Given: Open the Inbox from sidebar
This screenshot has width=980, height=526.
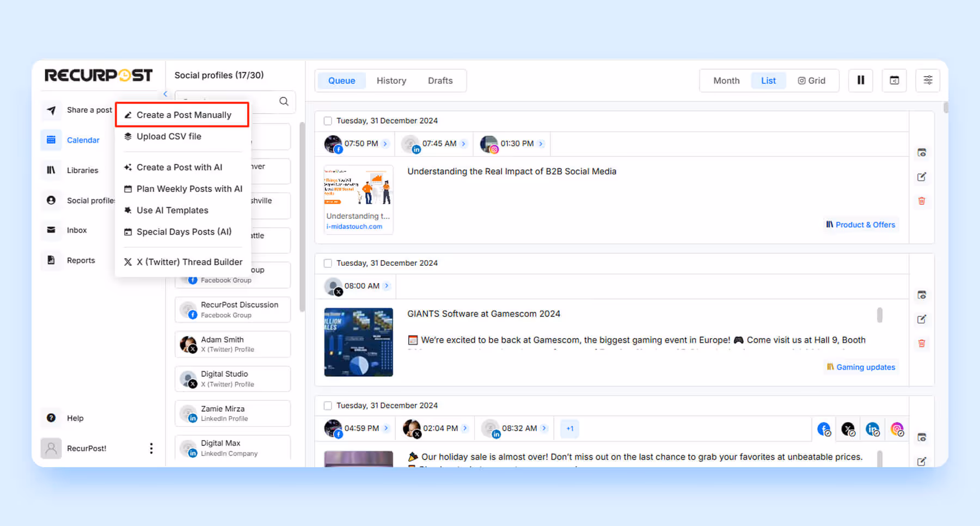Looking at the screenshot, I should pos(76,230).
